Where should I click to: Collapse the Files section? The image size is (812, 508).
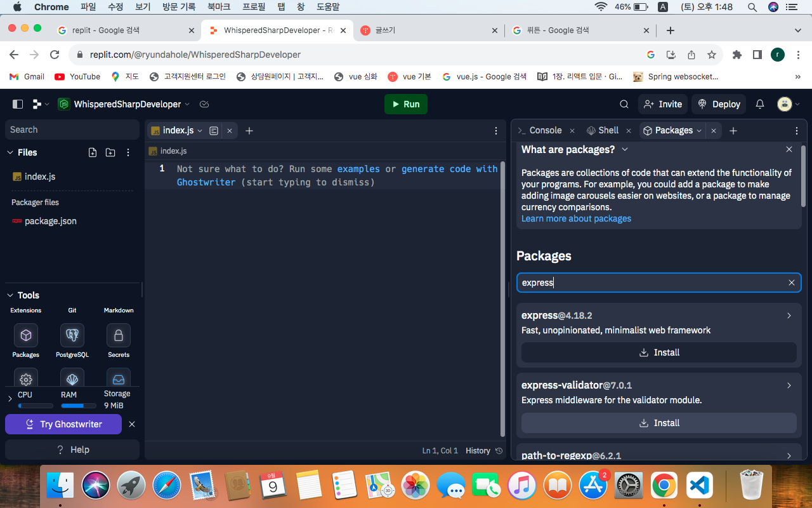(x=10, y=152)
